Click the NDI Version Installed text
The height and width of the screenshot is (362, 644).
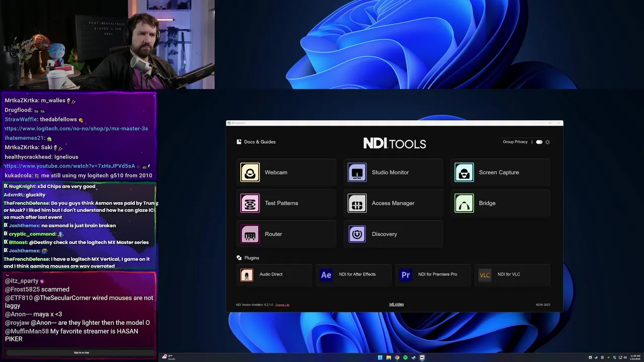click(255, 305)
